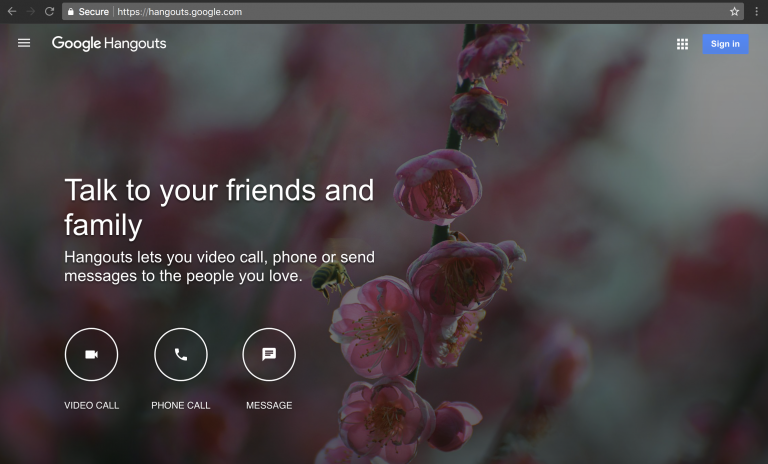Open the Google apps grid
Viewport: 768px width, 464px height.
tap(682, 44)
